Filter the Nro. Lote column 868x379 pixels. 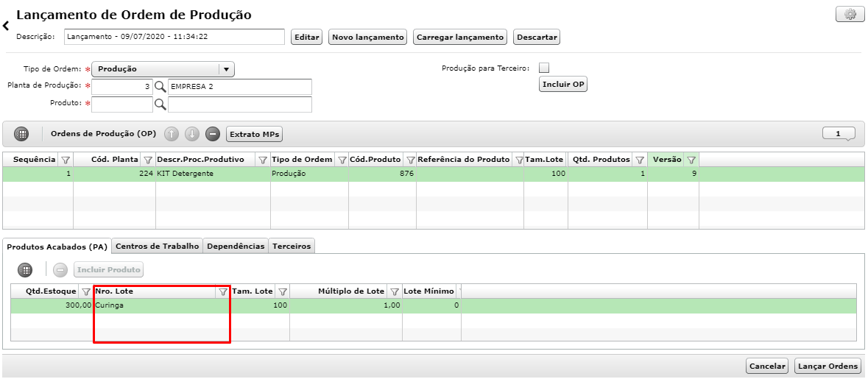point(223,291)
